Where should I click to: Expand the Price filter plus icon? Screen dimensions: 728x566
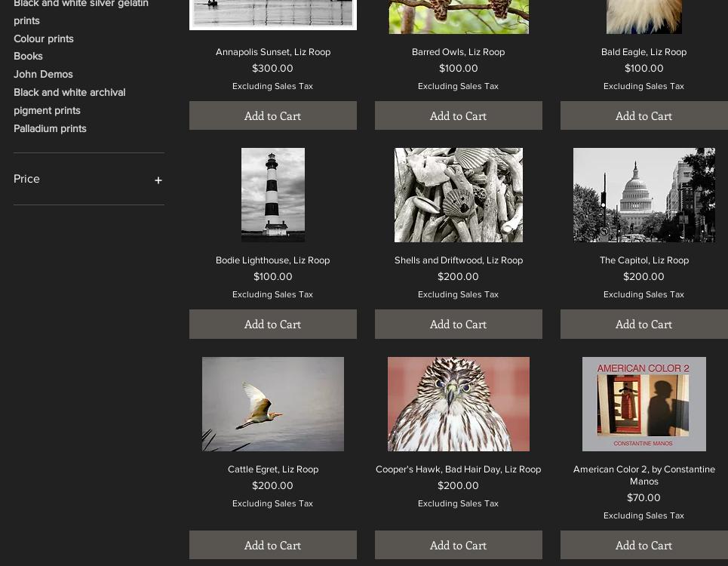[x=158, y=180]
